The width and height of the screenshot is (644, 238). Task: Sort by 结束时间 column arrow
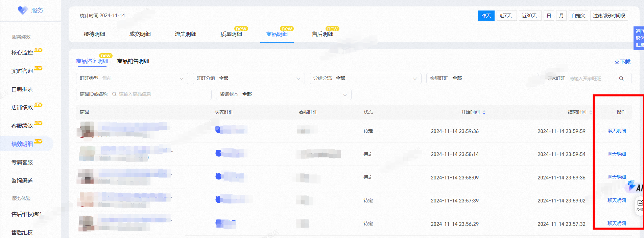pyautogui.click(x=591, y=112)
